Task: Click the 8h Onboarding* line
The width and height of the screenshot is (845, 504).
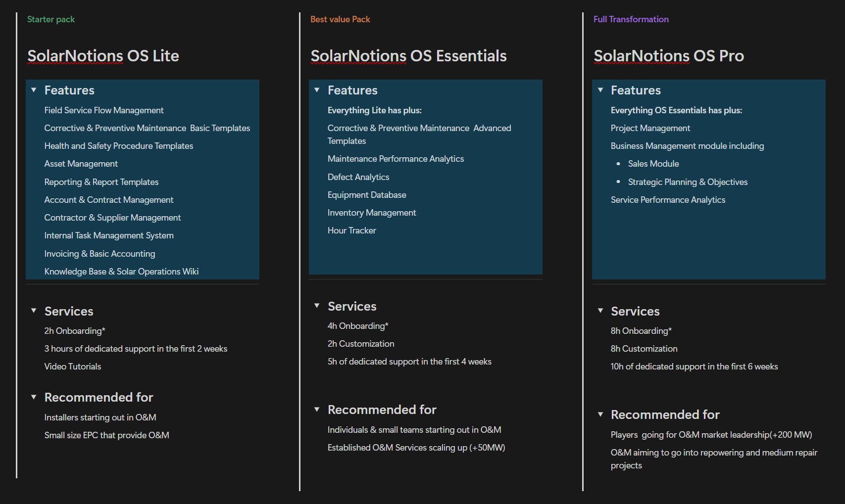Action: (x=641, y=331)
